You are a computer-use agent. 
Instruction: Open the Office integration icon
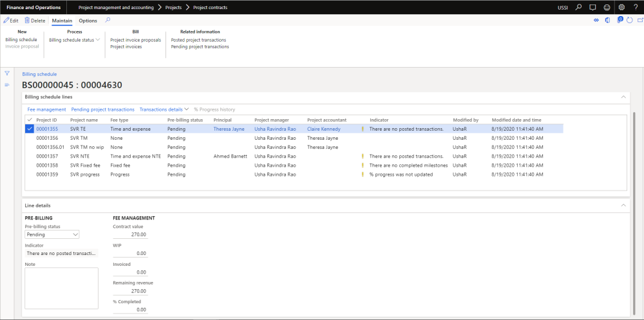pos(607,21)
